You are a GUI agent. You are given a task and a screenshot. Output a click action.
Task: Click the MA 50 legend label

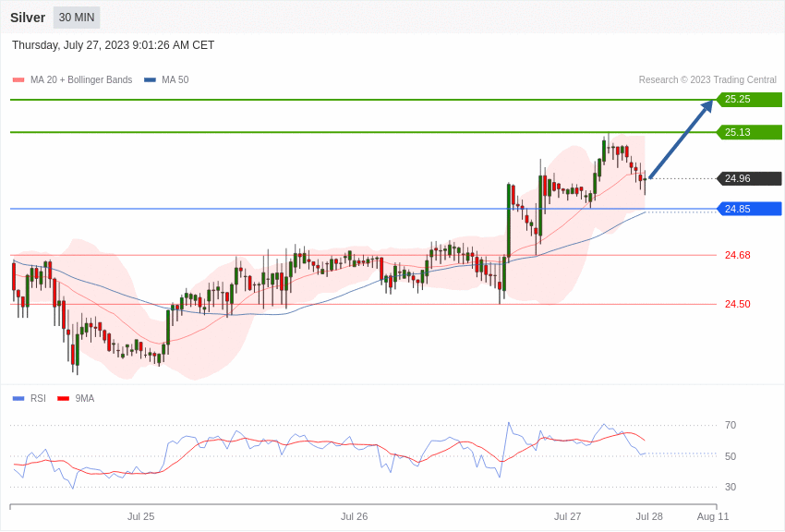(x=175, y=80)
